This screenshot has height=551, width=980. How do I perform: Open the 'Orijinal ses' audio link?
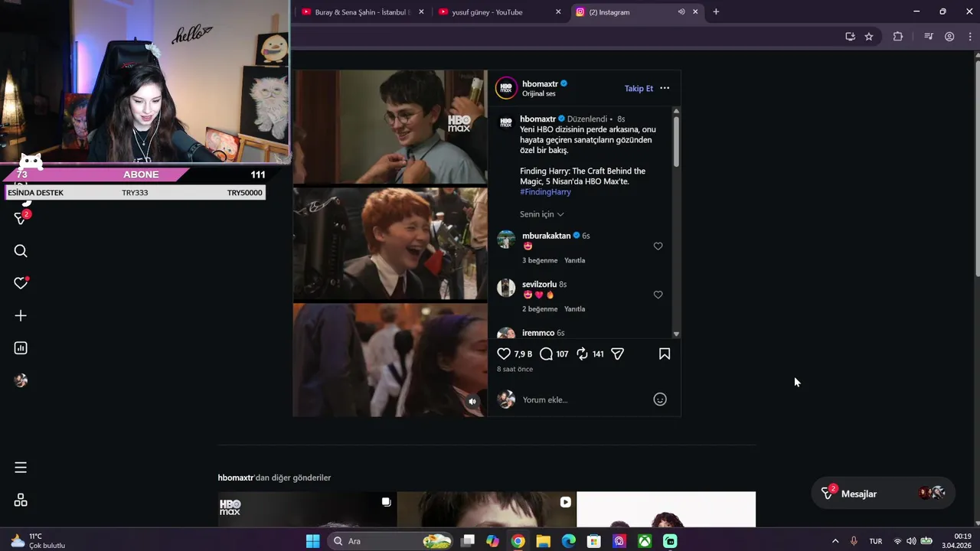(x=539, y=93)
